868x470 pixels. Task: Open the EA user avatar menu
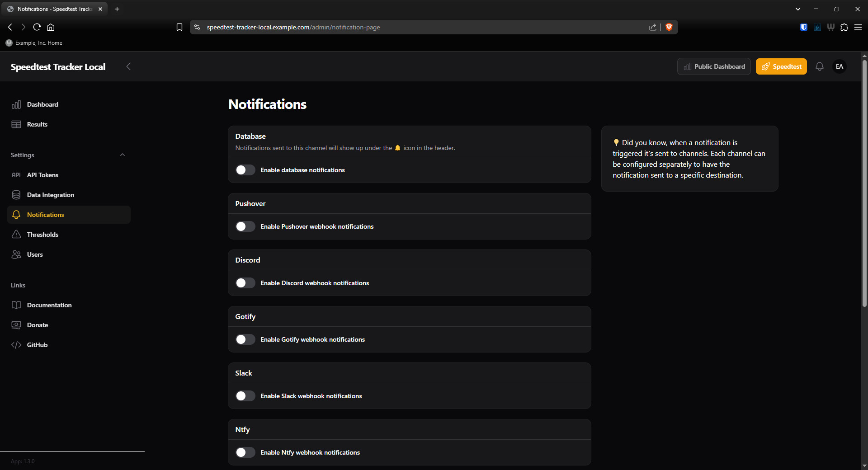tap(839, 66)
